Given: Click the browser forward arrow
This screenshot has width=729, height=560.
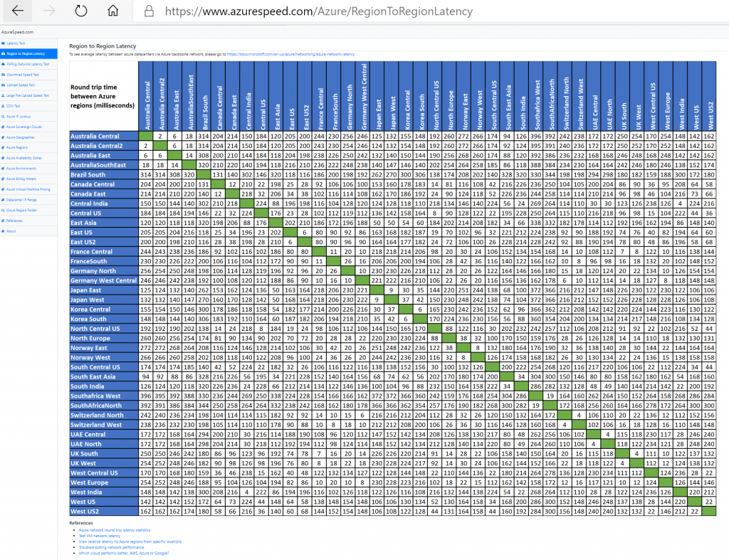Looking at the screenshot, I should coord(49,11).
